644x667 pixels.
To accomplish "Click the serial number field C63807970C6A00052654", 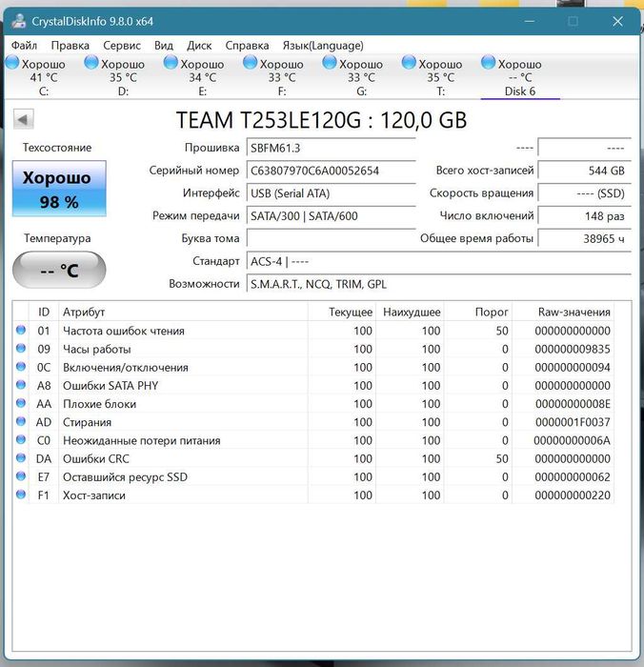I will [332, 171].
